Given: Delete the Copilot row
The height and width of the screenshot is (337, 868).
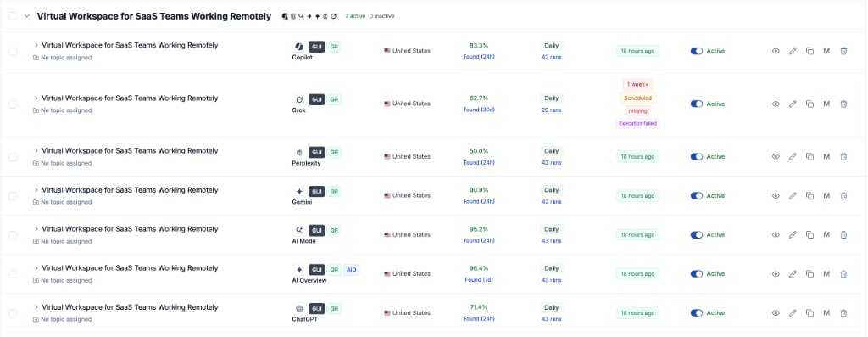Looking at the screenshot, I should point(843,51).
